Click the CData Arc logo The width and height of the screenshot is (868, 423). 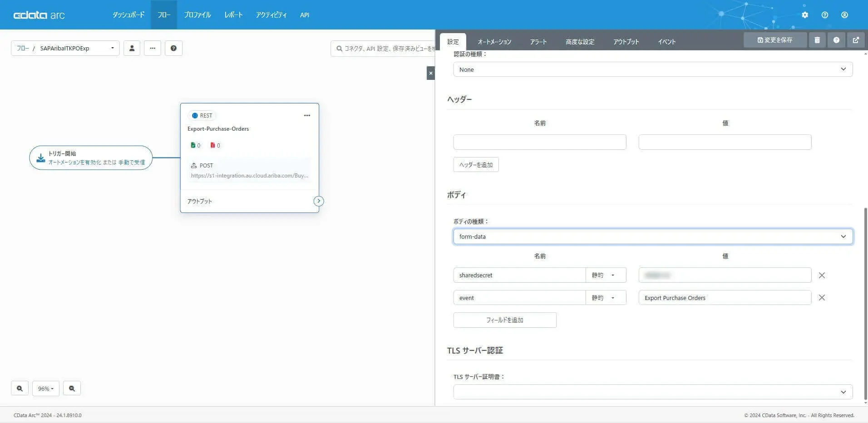[x=39, y=15]
